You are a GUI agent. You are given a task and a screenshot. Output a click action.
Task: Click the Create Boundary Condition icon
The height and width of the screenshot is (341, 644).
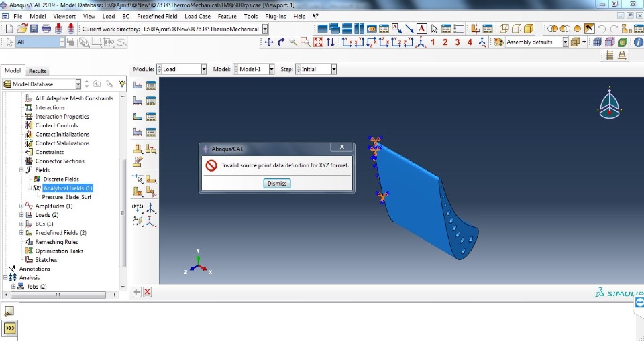(x=138, y=101)
